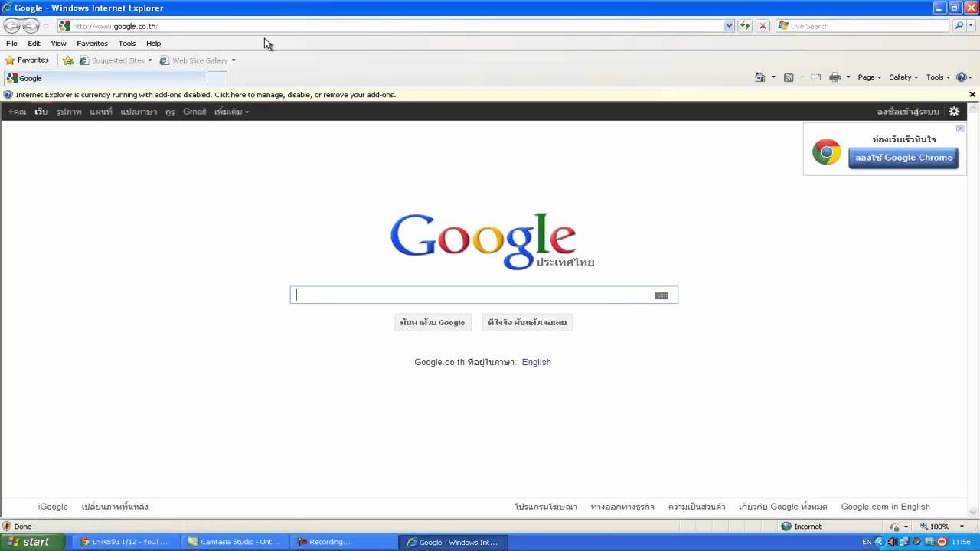Image resolution: width=980 pixels, height=551 pixels.
Task: Expand the Print dropdown arrow
Action: (x=848, y=77)
